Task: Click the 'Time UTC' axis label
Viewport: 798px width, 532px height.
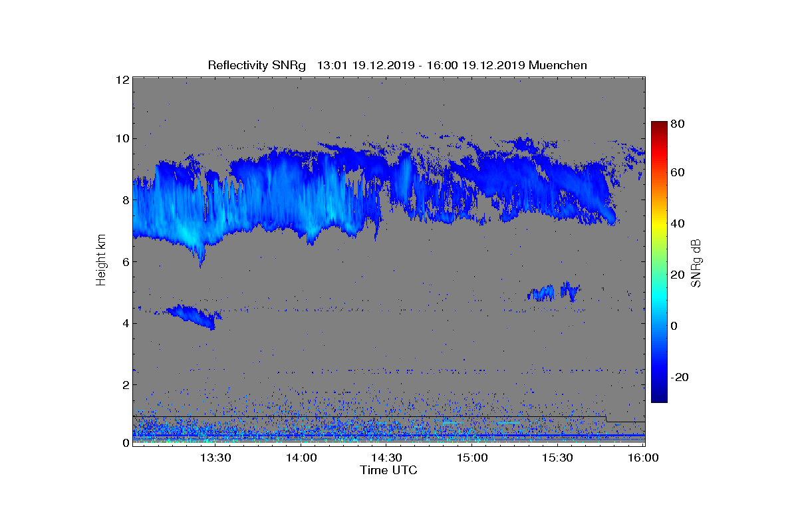Action: pos(388,470)
